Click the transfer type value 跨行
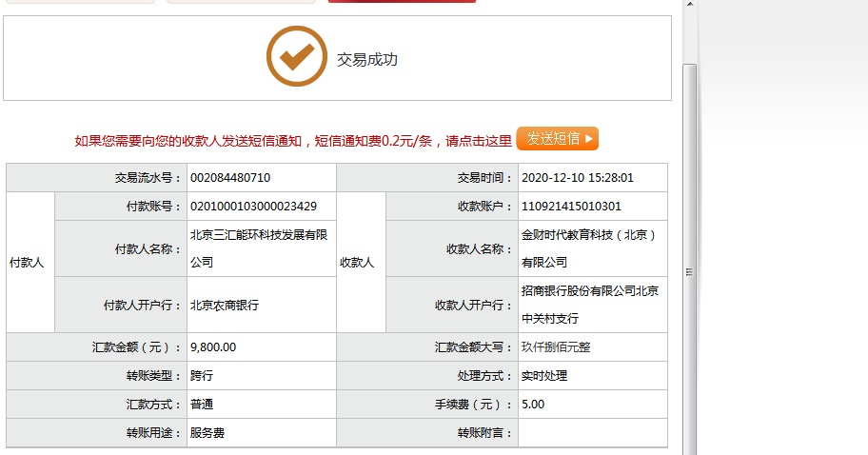868x455 pixels. point(202,376)
